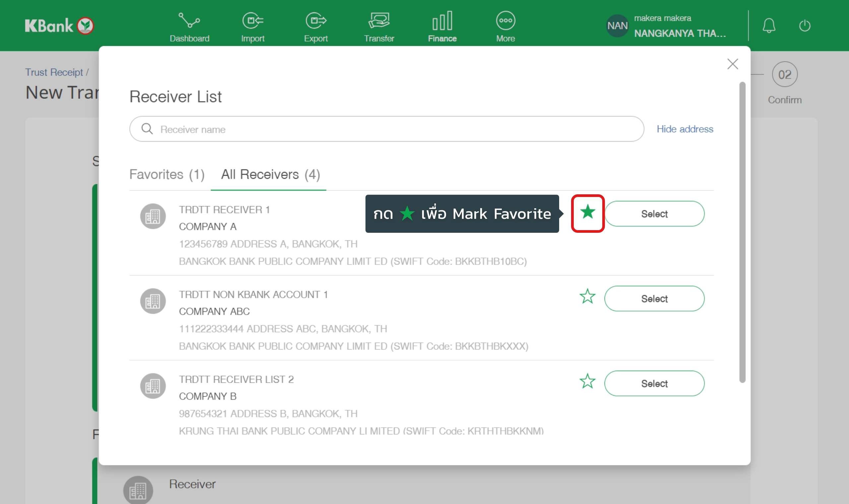
Task: Open the Finance menu icon
Action: [442, 21]
